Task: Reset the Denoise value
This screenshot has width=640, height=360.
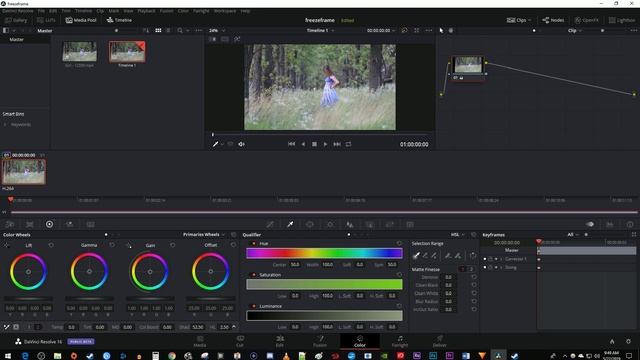Action: 474,277
